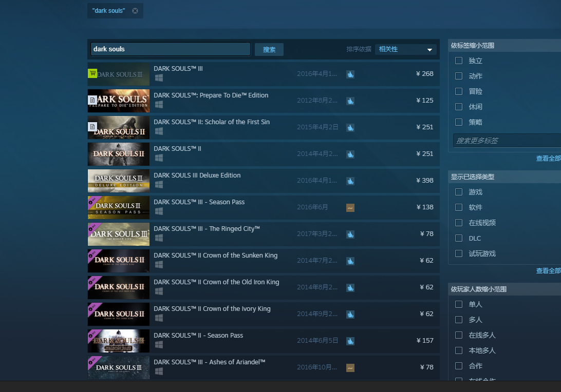561x392 pixels.
Task: Click the review icon for Crown of the Ivory King
Action: [350, 315]
